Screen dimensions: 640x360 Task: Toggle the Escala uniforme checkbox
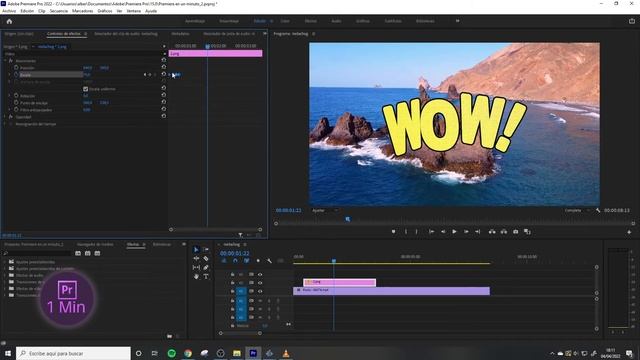(86, 89)
